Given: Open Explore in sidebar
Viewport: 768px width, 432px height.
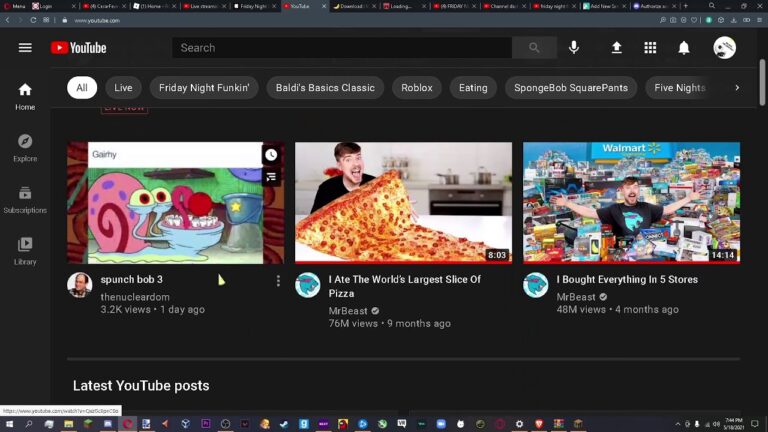Looking at the screenshot, I should point(25,148).
